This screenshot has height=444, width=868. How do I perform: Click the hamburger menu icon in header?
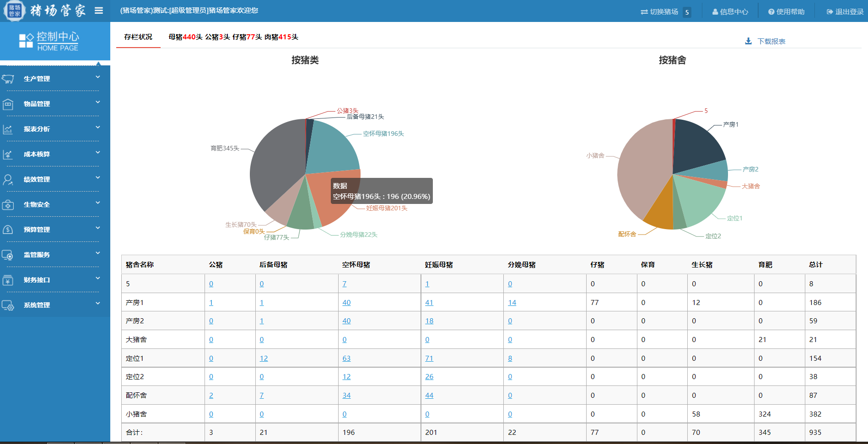click(99, 11)
